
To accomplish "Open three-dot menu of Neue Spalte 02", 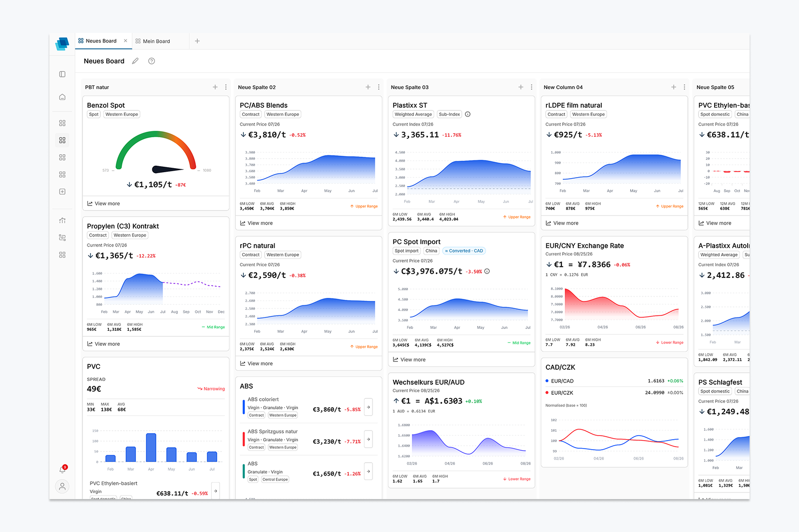I will click(x=379, y=87).
